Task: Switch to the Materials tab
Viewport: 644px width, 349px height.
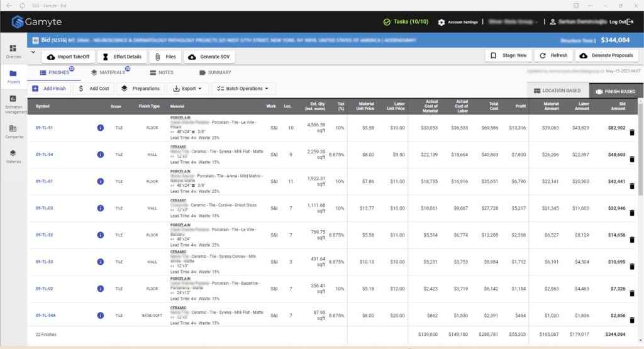Action: pos(108,72)
